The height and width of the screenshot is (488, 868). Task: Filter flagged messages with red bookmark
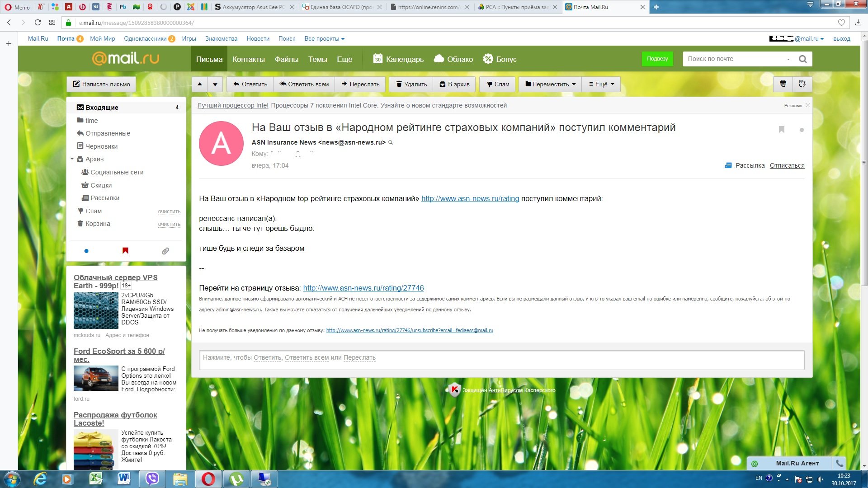click(x=125, y=251)
